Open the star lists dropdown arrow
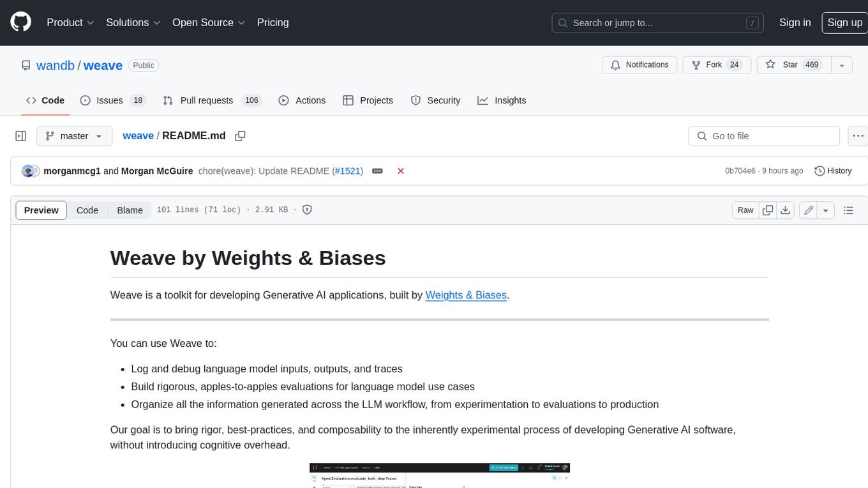868x488 pixels. coord(842,65)
